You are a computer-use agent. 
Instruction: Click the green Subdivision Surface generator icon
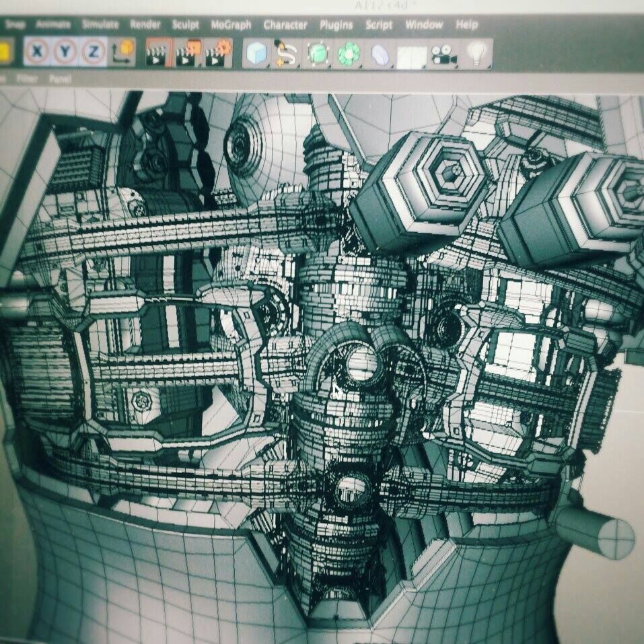(x=318, y=55)
